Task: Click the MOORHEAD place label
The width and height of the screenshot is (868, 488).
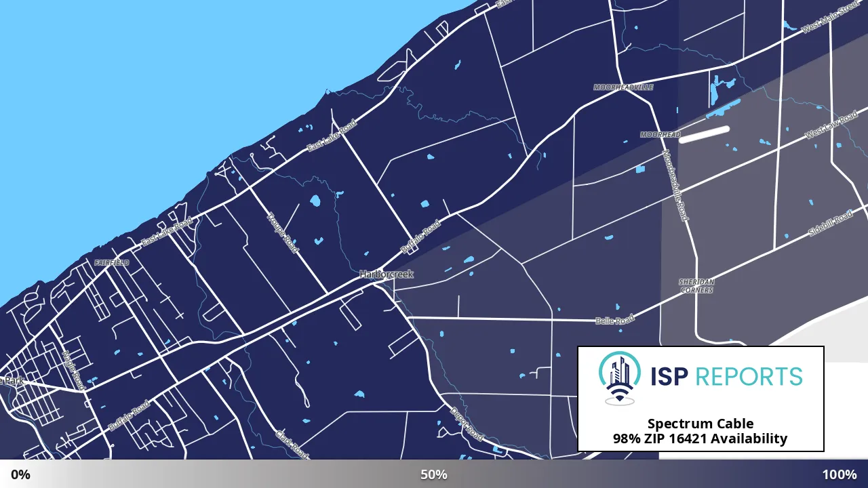Action: coord(660,135)
